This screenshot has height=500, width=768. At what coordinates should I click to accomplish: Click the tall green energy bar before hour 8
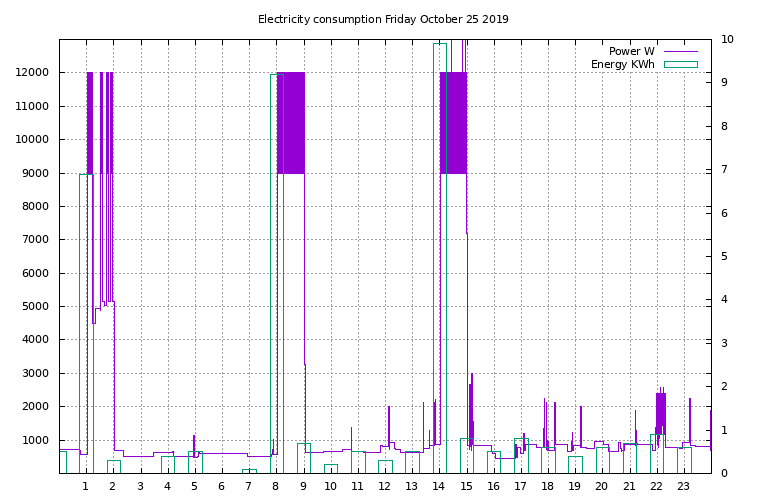[x=277, y=274]
